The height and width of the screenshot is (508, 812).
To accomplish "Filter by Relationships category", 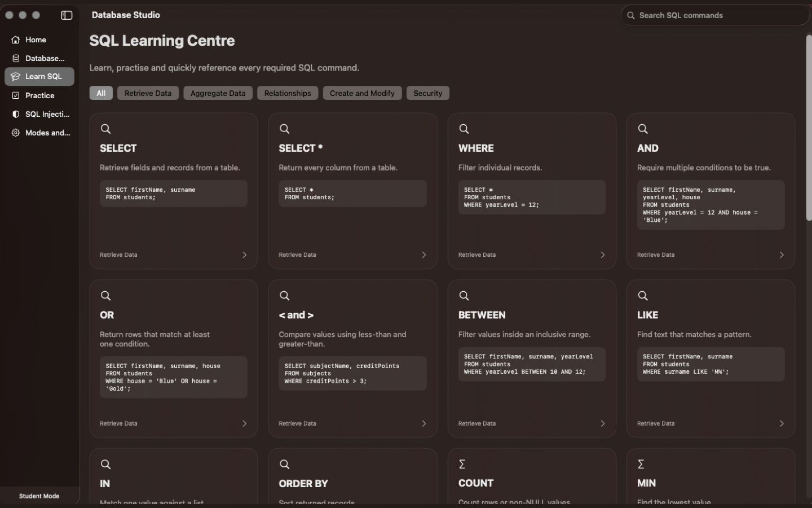I will 288,93.
